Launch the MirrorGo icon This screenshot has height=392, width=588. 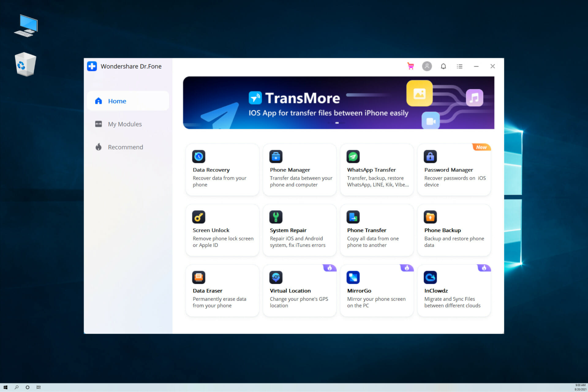pyautogui.click(x=353, y=277)
